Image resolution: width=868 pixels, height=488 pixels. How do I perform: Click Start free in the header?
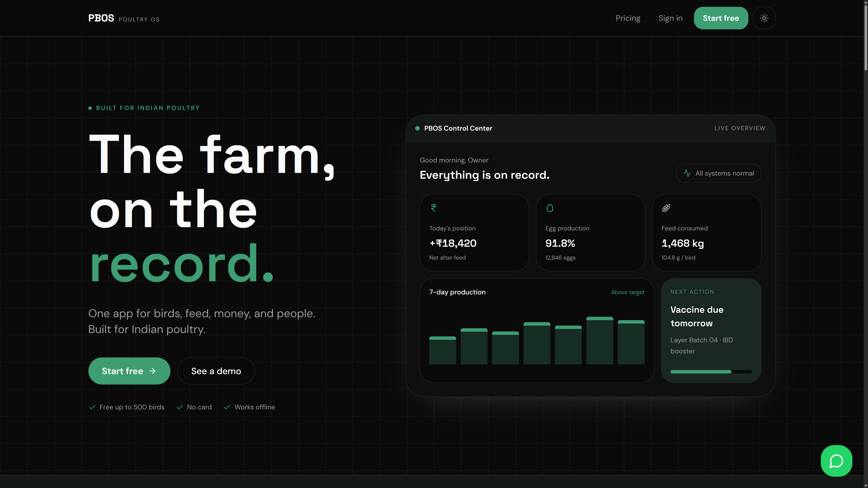coord(721,18)
